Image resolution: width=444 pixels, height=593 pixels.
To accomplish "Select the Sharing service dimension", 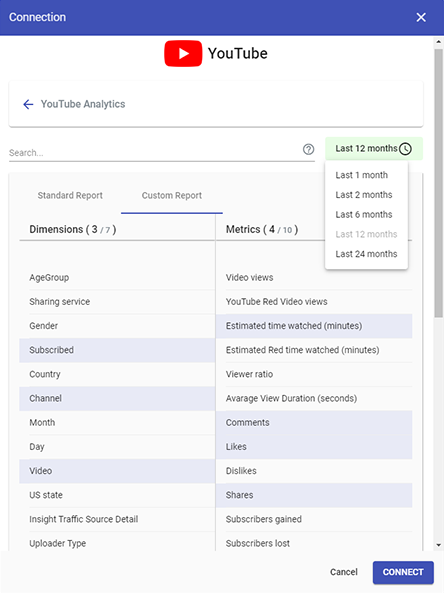I will pos(117,302).
